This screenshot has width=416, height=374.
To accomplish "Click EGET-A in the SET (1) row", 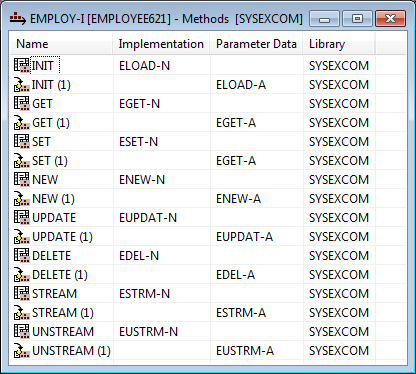I will [x=236, y=161].
